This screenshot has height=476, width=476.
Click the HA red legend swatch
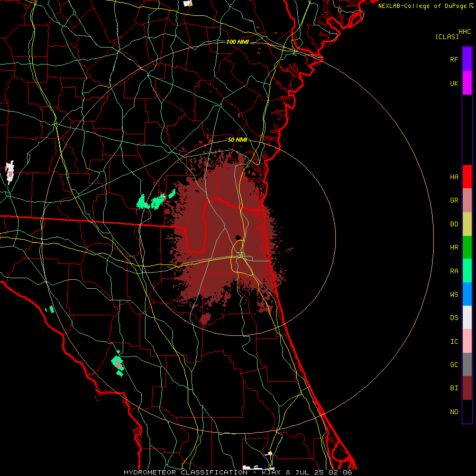click(x=467, y=177)
